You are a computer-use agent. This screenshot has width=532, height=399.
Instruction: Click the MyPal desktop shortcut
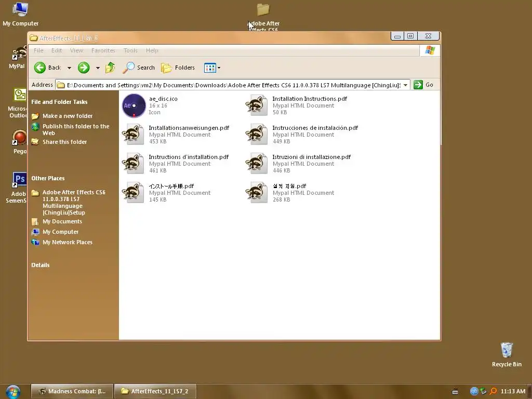tap(19, 54)
